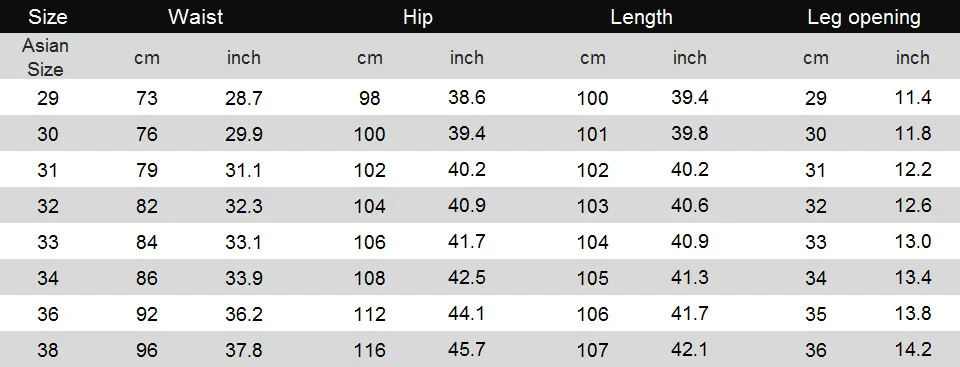Select hip 41.7 inch value
Viewport: 960px width, 367px height.
(467, 241)
